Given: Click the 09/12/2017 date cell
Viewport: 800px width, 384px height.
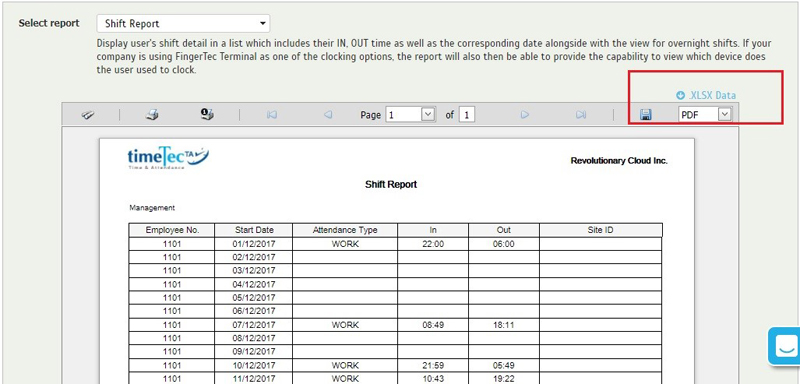Looking at the screenshot, I should (254, 351).
